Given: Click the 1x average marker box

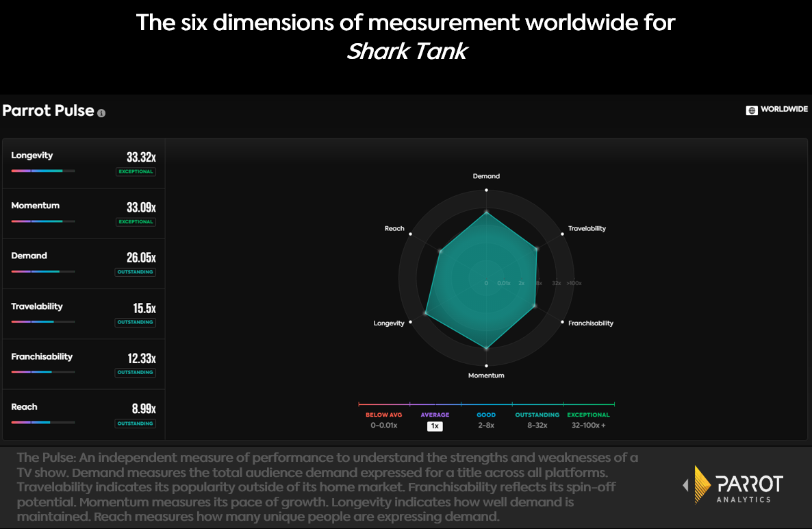Looking at the screenshot, I should (x=435, y=426).
